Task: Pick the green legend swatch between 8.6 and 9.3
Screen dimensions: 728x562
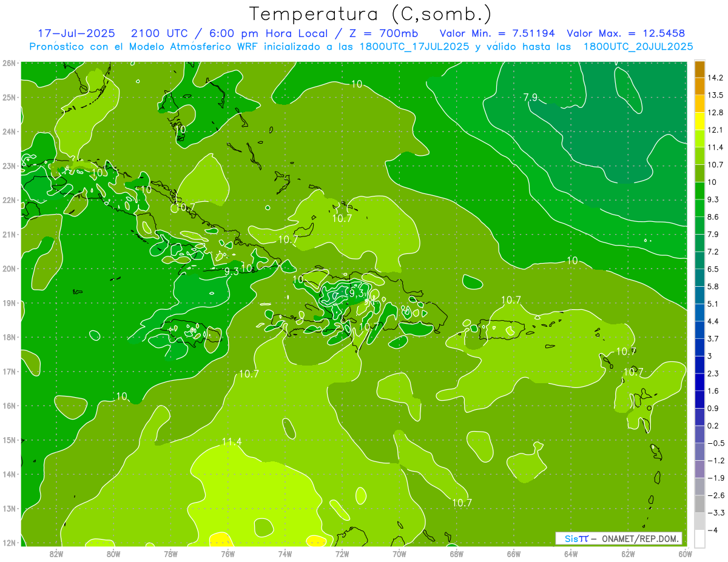Action: click(699, 207)
